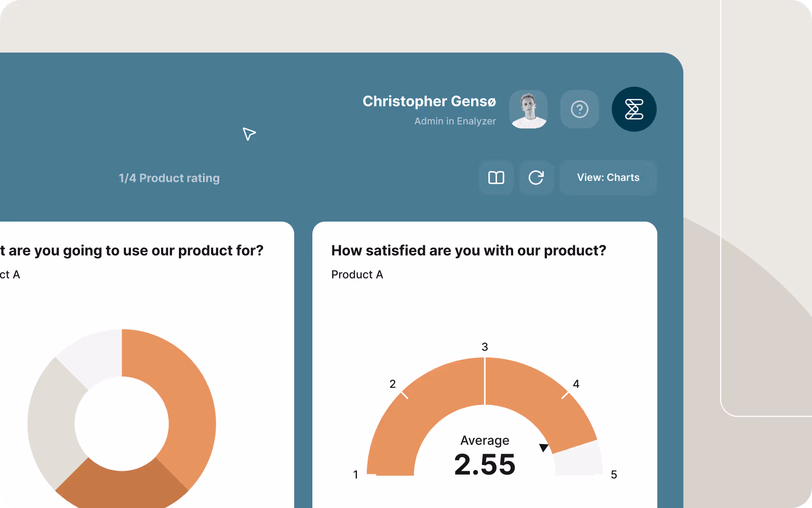The height and width of the screenshot is (508, 812).
Task: Open the Enalyzer logo menu
Action: [634, 109]
